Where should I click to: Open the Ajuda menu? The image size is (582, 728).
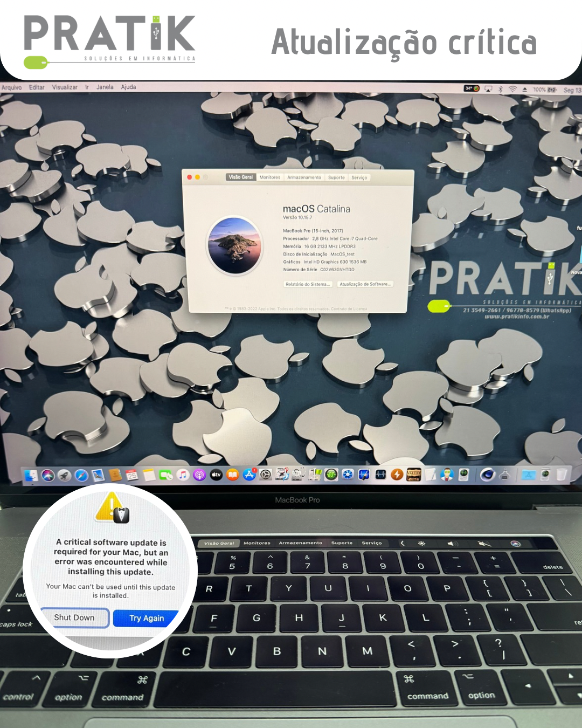[x=128, y=87]
